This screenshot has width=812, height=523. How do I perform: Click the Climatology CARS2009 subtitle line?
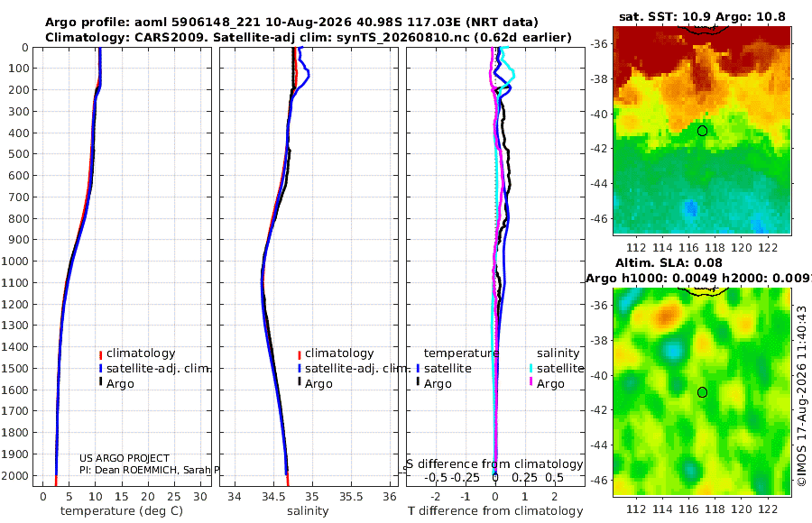pyautogui.click(x=309, y=37)
